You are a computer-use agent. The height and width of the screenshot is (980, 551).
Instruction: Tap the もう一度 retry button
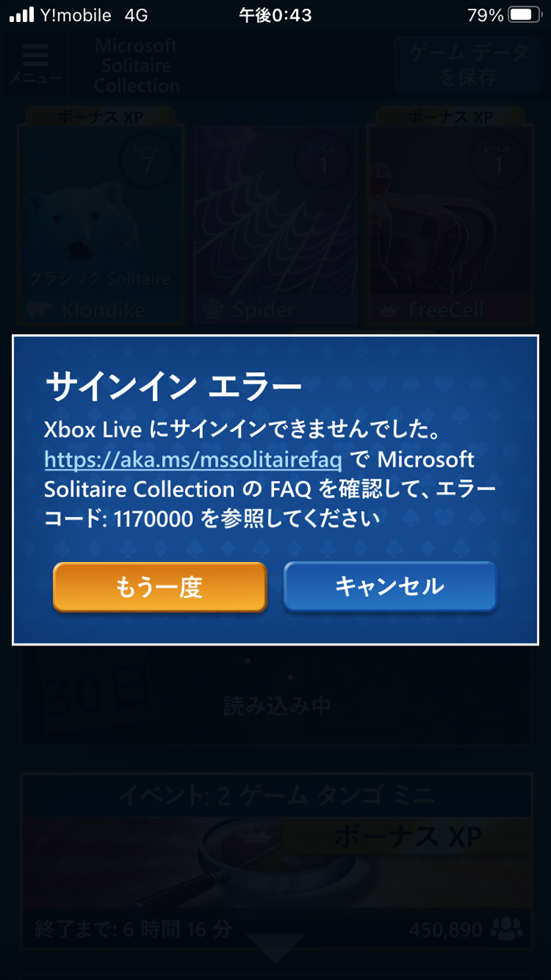click(160, 586)
